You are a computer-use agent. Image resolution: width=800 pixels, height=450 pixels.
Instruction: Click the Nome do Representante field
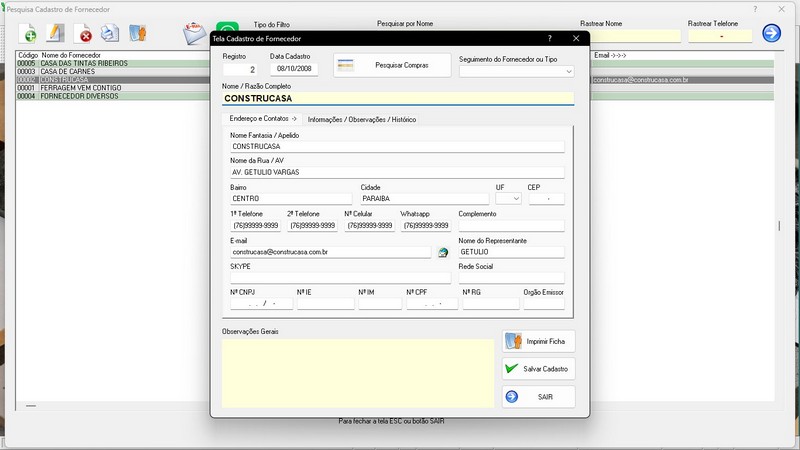tap(511, 252)
